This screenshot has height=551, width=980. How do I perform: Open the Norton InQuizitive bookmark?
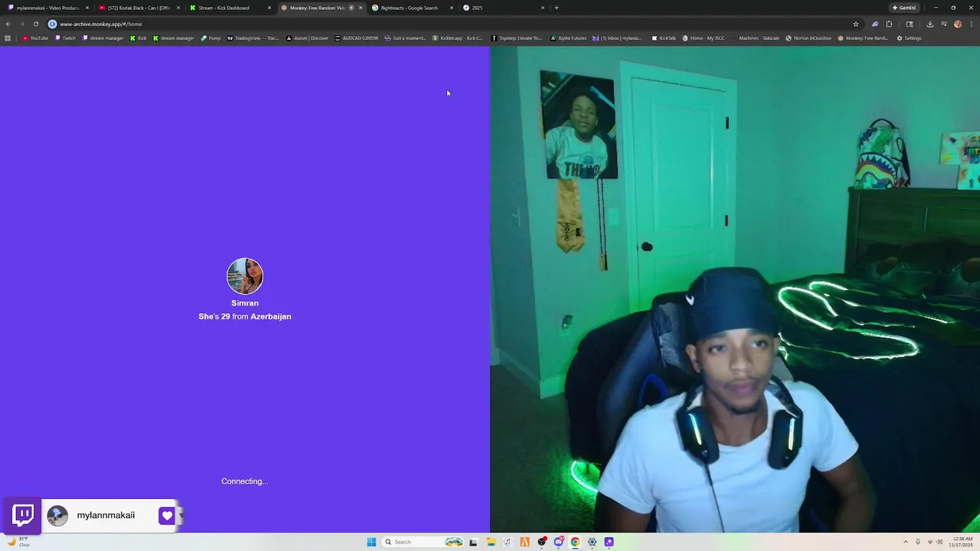tap(808, 38)
